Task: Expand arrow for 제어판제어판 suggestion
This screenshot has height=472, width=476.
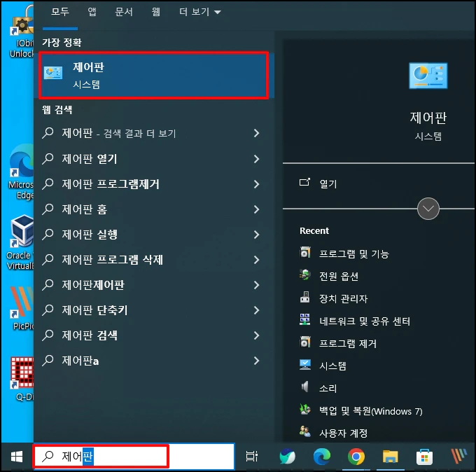Action: 256,285
